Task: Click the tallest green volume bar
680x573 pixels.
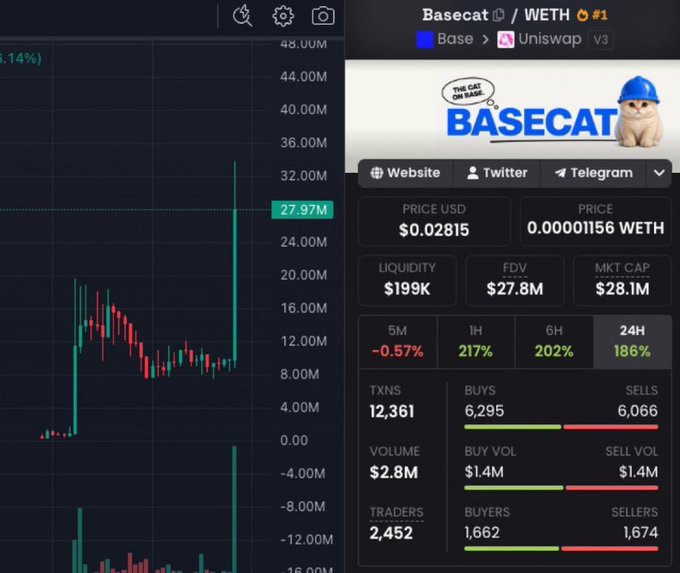Action: (235, 509)
